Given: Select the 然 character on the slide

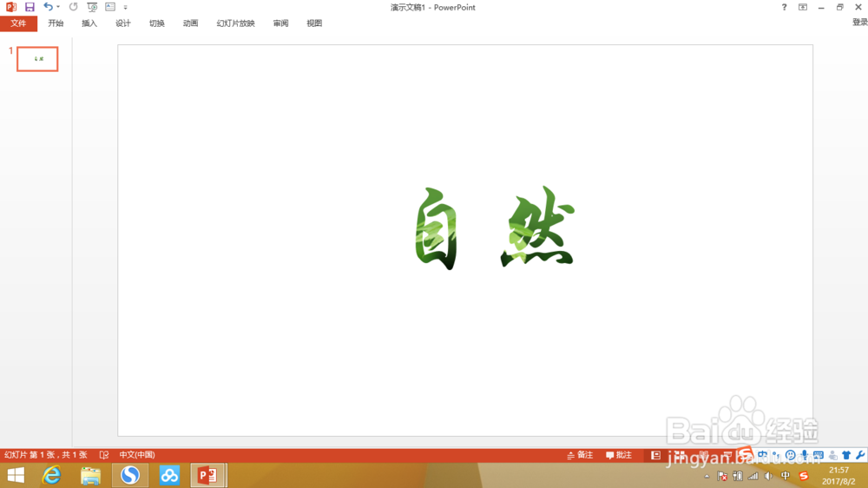Looking at the screenshot, I should [x=538, y=226].
